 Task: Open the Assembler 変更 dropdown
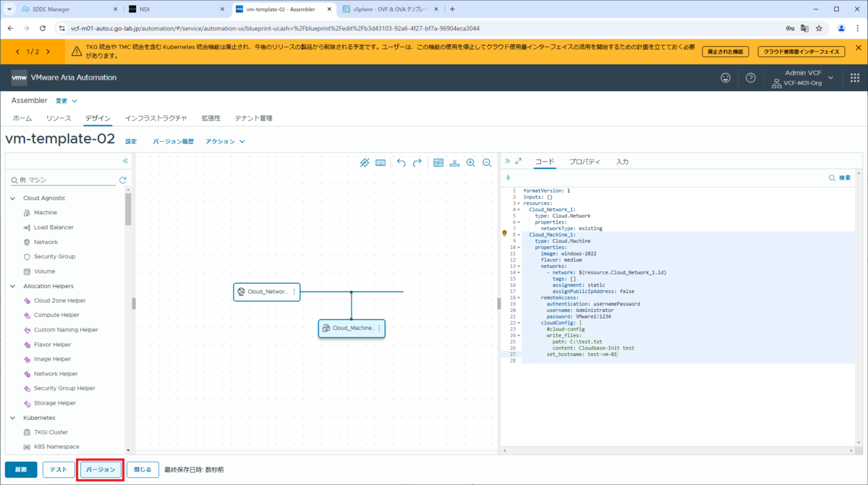67,101
